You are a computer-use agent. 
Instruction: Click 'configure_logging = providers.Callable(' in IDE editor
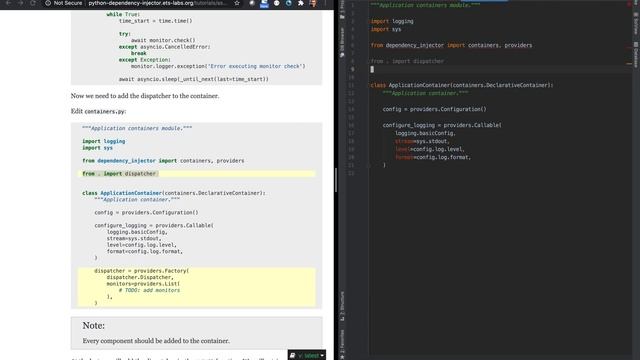(442, 125)
